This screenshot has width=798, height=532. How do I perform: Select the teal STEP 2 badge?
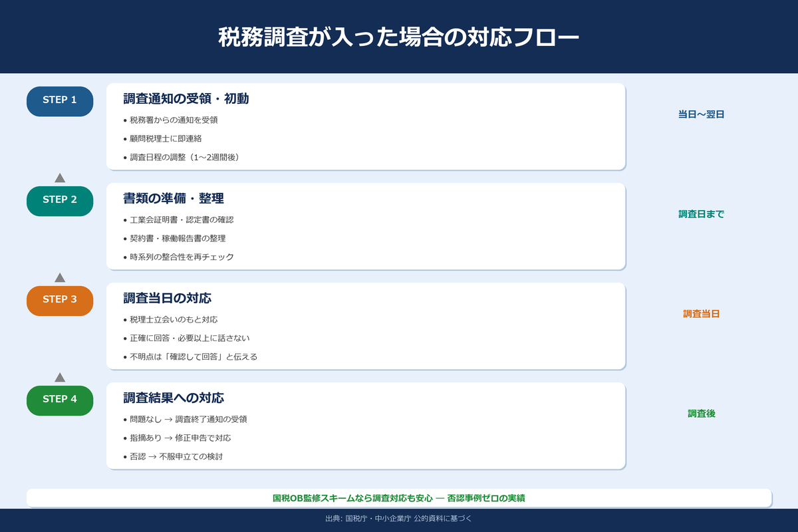(x=60, y=201)
